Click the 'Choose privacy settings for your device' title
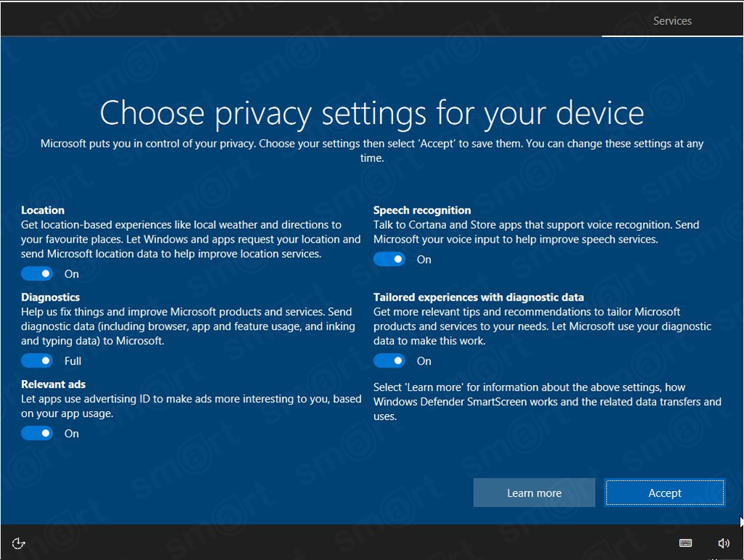 (x=372, y=113)
